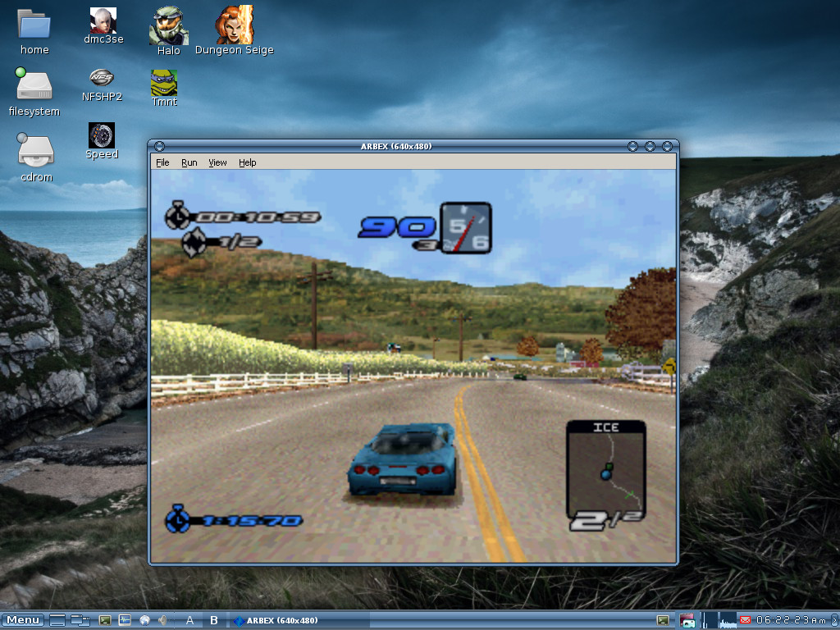
Task: Click the ARBEX window menu button in titlebar
Action: 159,146
